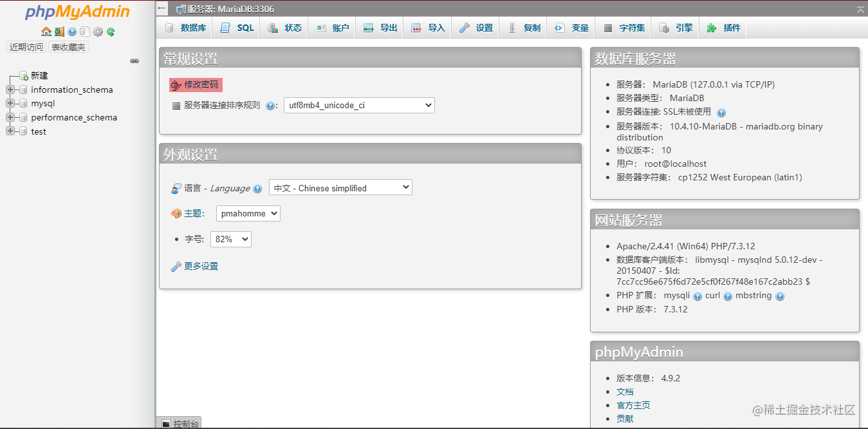Click help icon after curl extension
The width and height of the screenshot is (868, 429).
728,296
